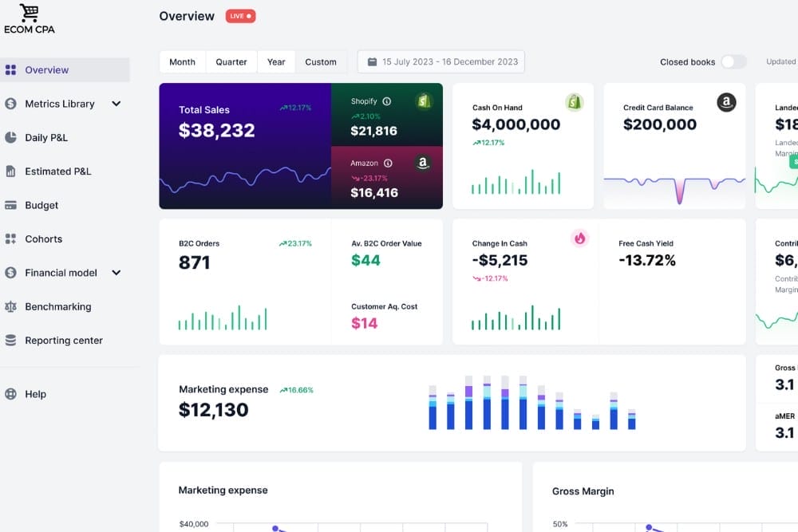The width and height of the screenshot is (798, 532).
Task: Click the calendar icon in date range
Action: tap(372, 62)
